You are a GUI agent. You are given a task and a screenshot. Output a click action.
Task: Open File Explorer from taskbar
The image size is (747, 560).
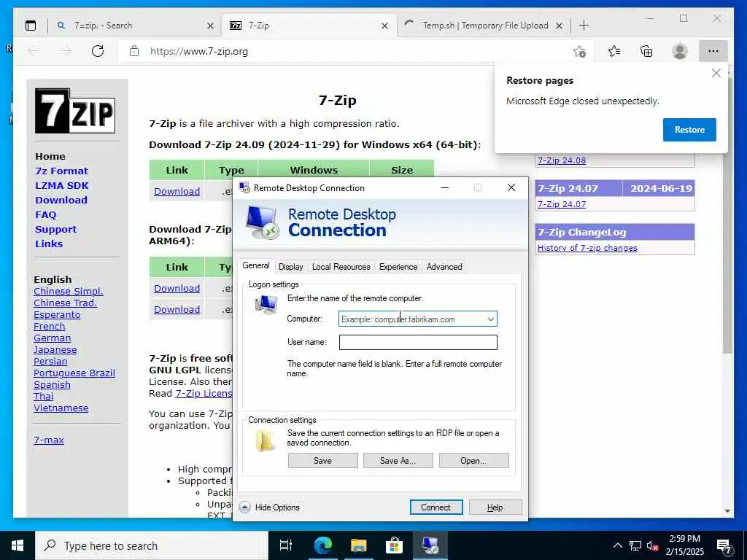tap(358, 545)
